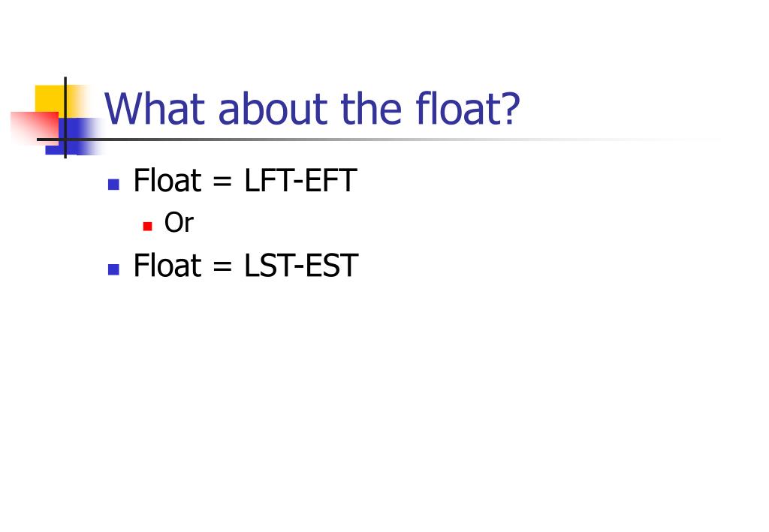Click the word about in the title

[x=273, y=109]
